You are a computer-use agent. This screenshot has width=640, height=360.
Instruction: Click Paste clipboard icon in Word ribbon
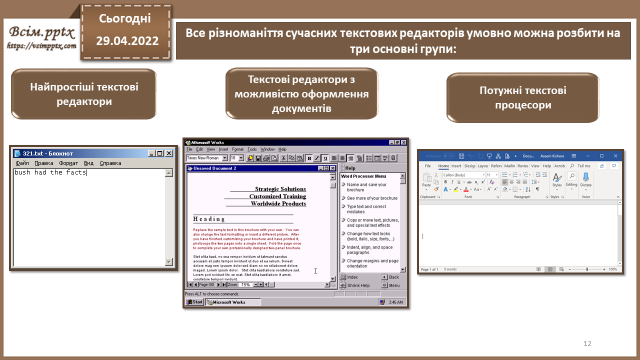pyautogui.click(x=427, y=178)
